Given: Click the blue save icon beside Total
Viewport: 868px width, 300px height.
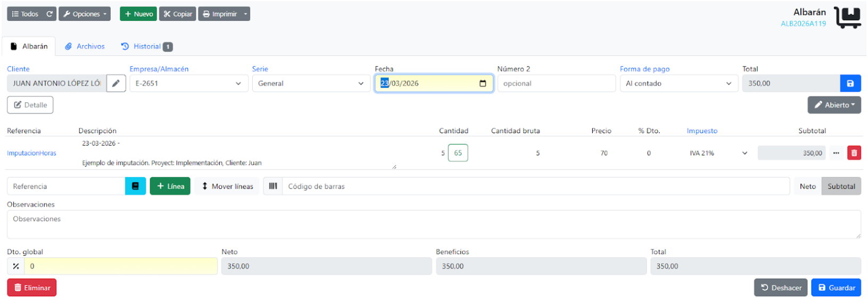Looking at the screenshot, I should (850, 84).
